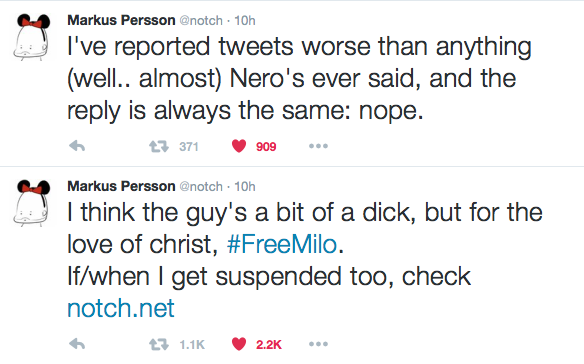Visit the notch.net link
584x364 pixels.
point(121,308)
